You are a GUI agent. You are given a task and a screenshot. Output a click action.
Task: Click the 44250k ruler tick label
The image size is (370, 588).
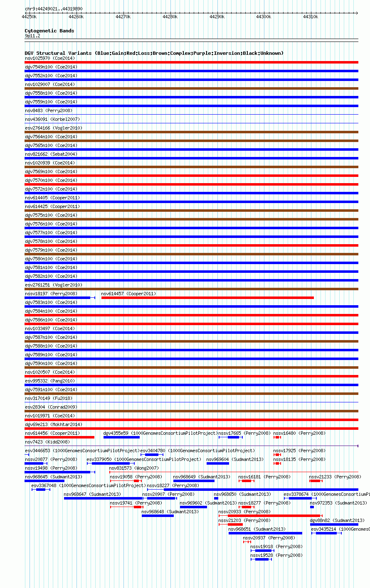pos(30,17)
